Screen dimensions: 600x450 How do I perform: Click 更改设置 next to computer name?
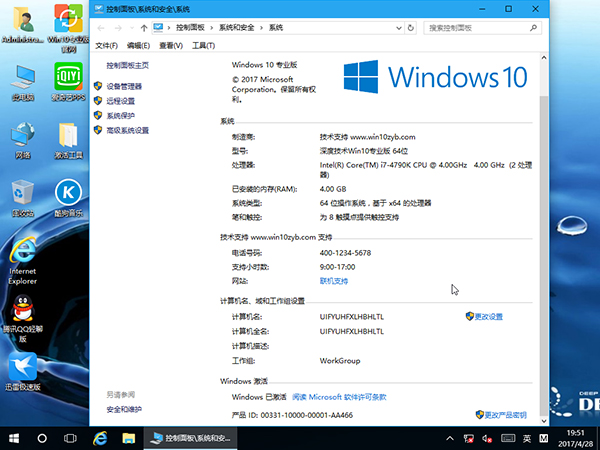pos(489,316)
